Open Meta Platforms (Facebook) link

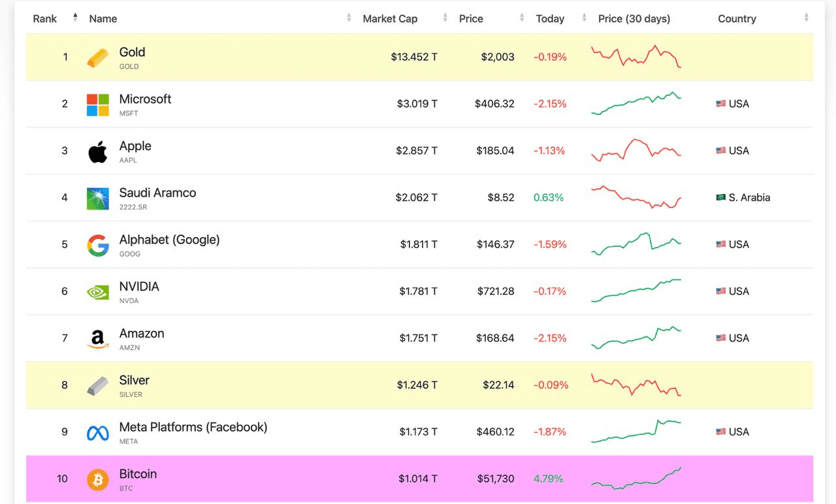pyautogui.click(x=193, y=428)
